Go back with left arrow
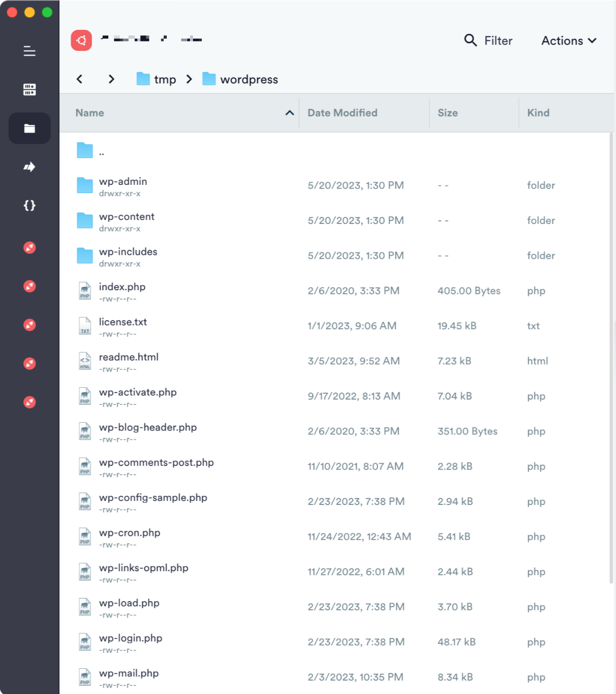The width and height of the screenshot is (616, 694). tap(79, 79)
